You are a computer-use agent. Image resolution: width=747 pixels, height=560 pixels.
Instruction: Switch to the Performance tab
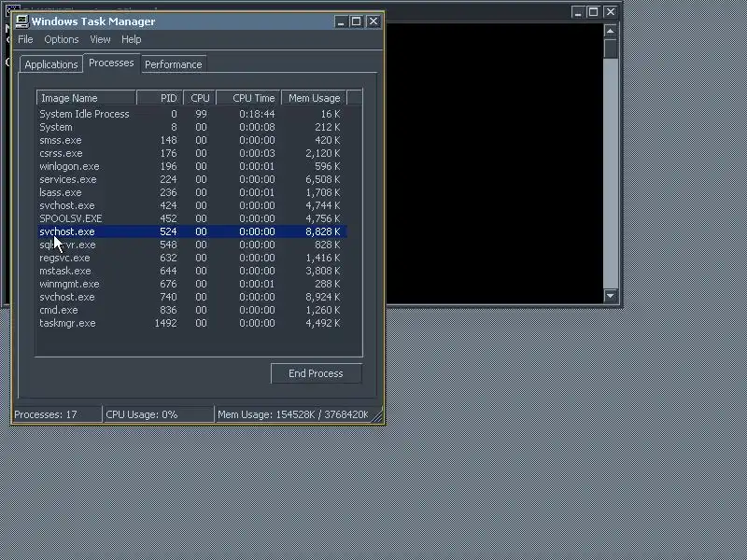(174, 64)
